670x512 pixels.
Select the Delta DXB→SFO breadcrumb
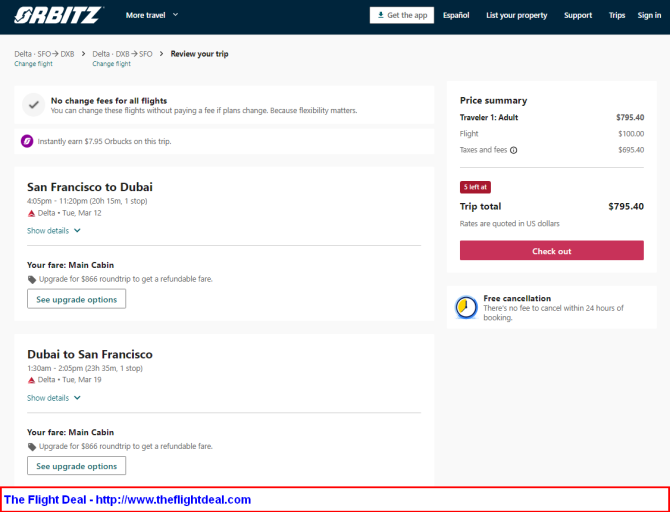tap(122, 54)
